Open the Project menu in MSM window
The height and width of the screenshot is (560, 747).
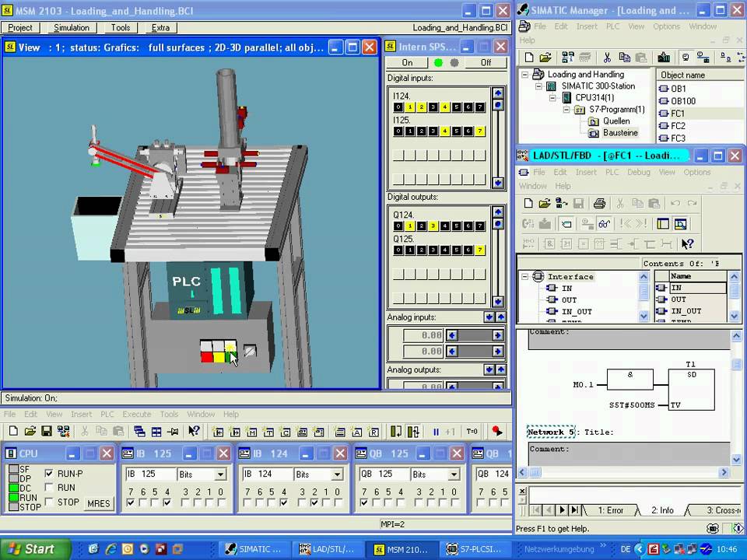pos(20,28)
